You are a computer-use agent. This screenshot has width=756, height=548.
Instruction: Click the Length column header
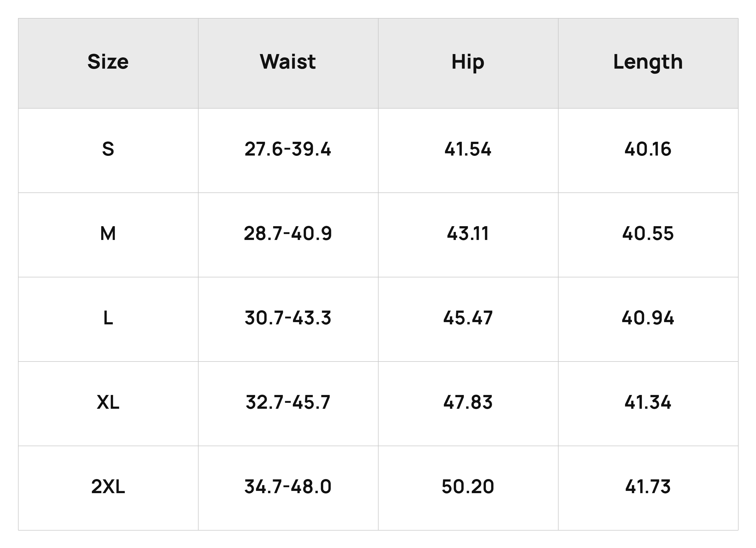coord(648,63)
